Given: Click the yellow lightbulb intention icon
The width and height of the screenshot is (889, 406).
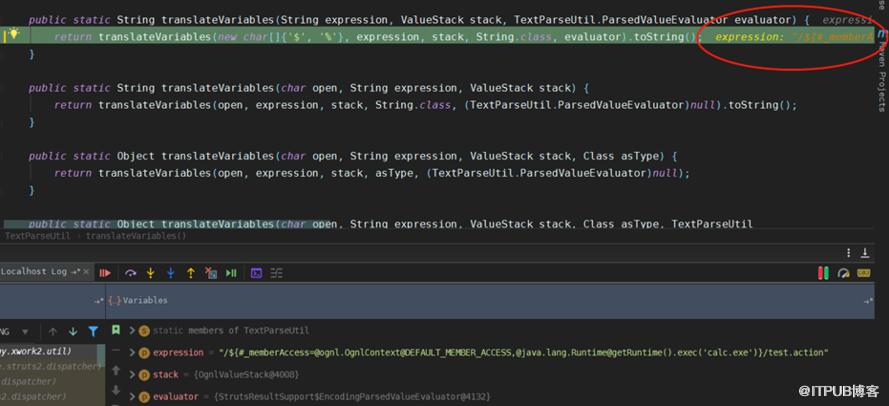Looking at the screenshot, I should click(x=14, y=35).
